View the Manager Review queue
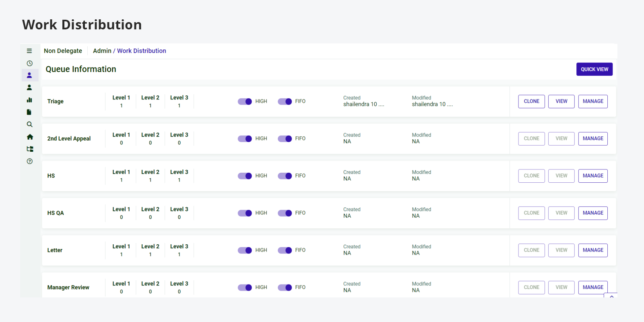 561,287
